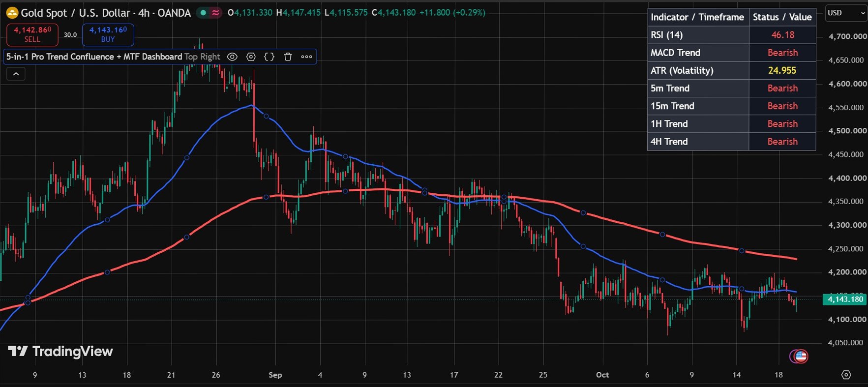Click the RSI (14) value 46.18
This screenshot has width=868, height=387.
pos(782,35)
